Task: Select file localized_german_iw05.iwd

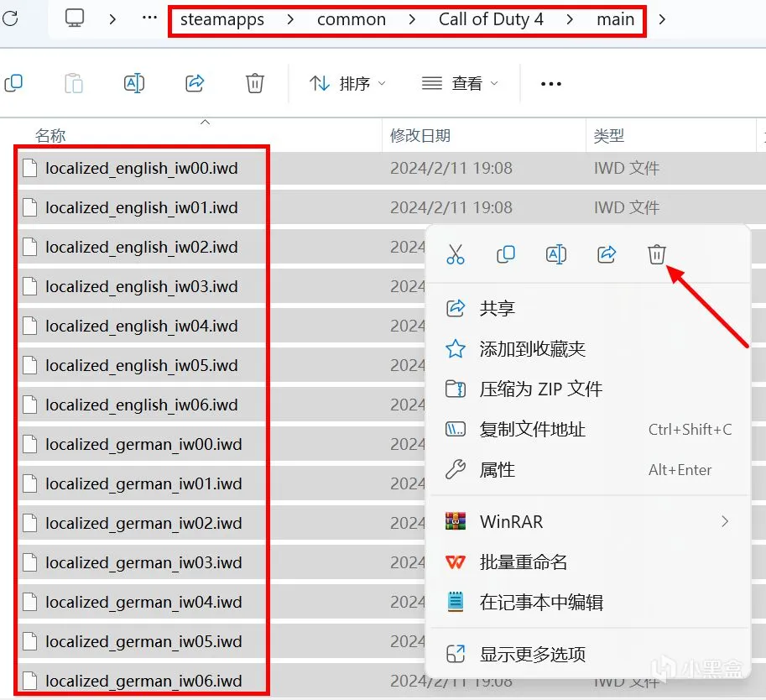Action: pyautogui.click(x=142, y=642)
